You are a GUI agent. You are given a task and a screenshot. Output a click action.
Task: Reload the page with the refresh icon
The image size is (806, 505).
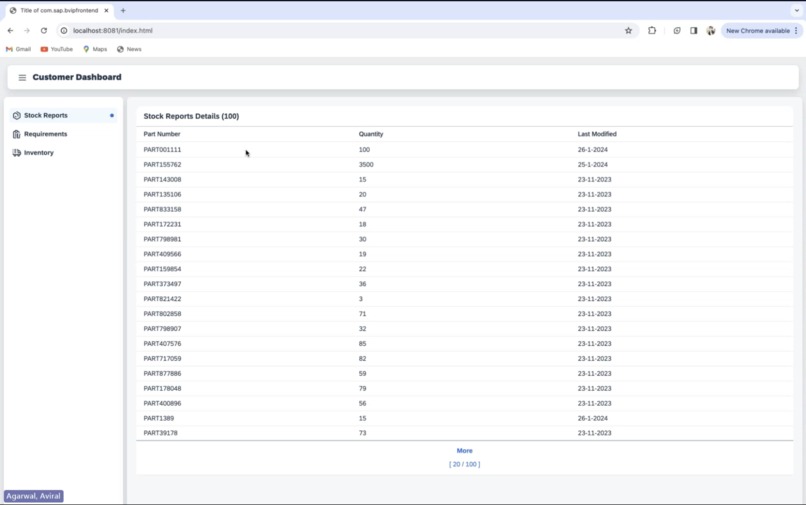pos(44,31)
